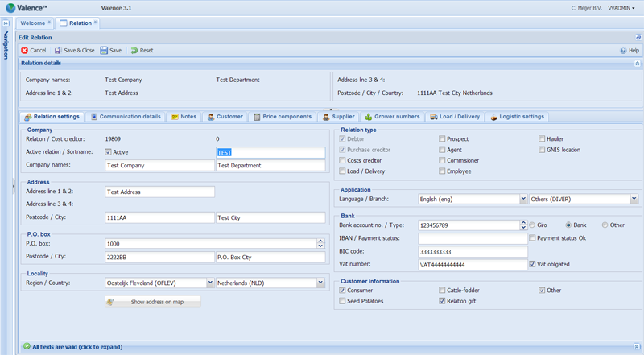This screenshot has height=355, width=644.
Task: Click the green Reset arrow icon
Action: pyautogui.click(x=134, y=51)
